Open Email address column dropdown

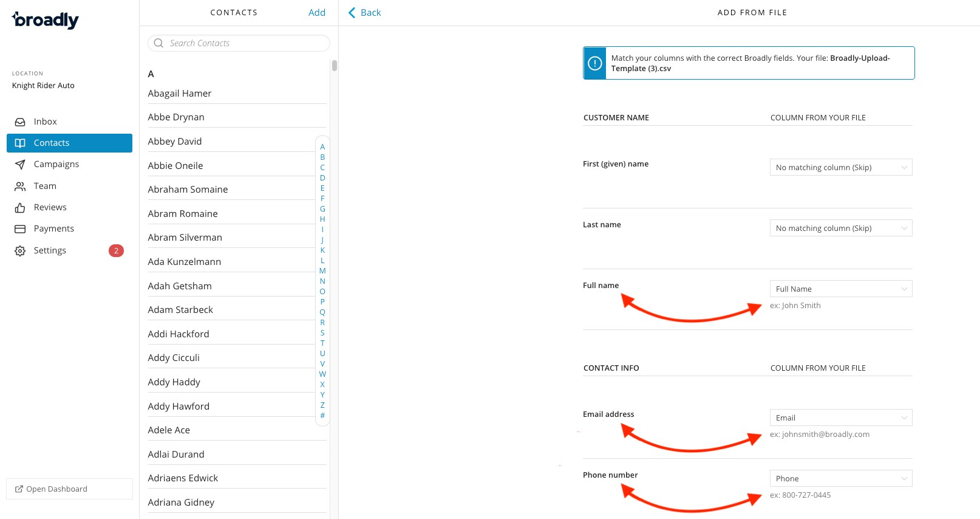click(841, 418)
